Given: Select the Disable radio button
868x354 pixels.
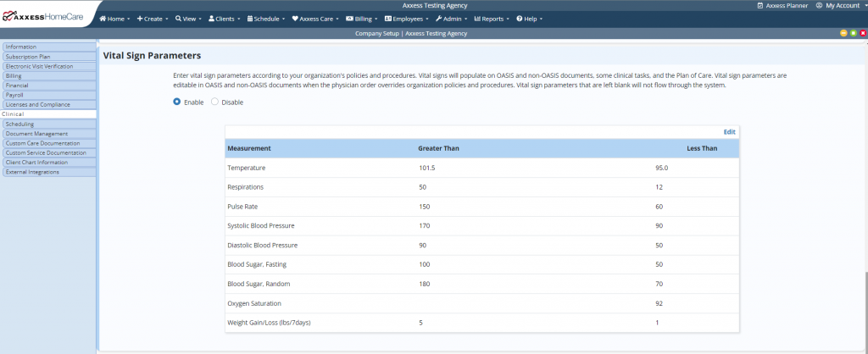Looking at the screenshot, I should 214,102.
